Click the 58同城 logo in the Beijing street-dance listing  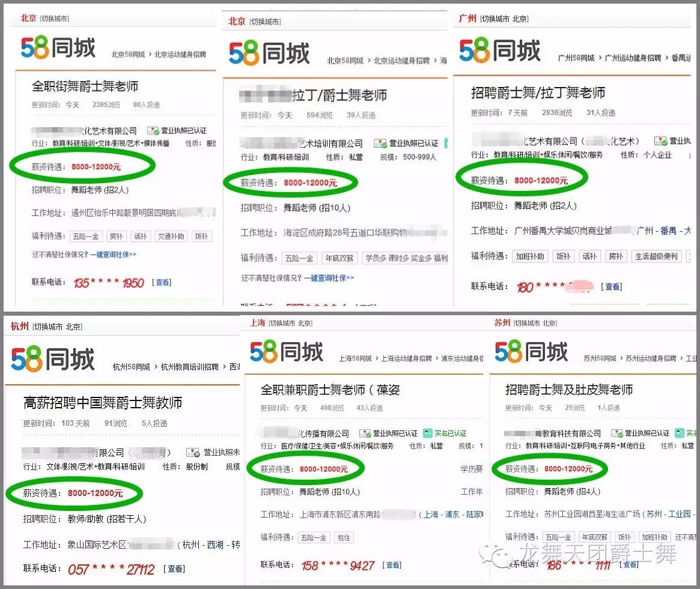(x=58, y=48)
